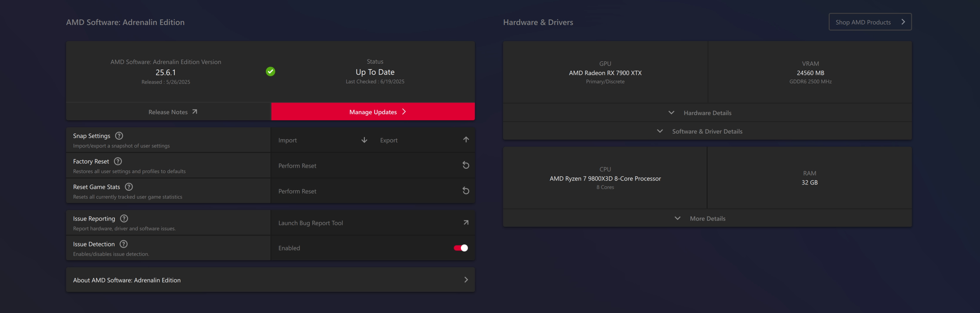The width and height of the screenshot is (980, 313).
Task: Click the Issue Detection help question mark
Action: (124, 244)
